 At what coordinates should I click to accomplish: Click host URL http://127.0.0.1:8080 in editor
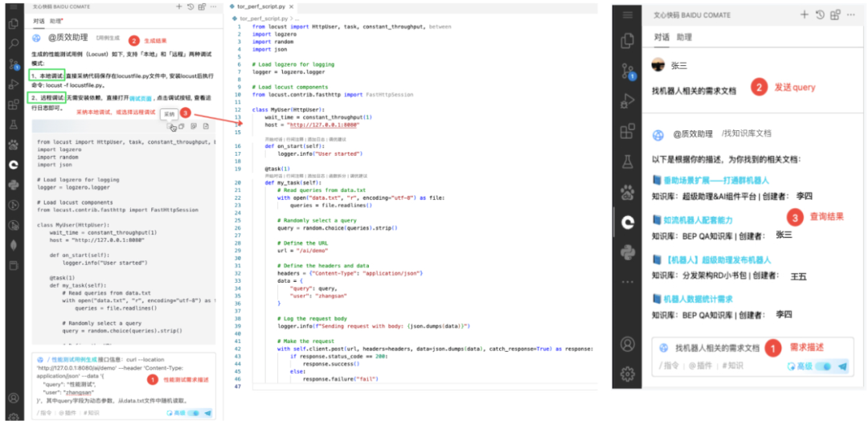pos(324,125)
